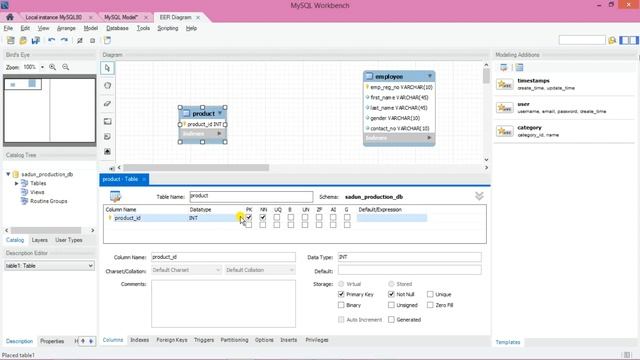Click the Data Type input field
The width and height of the screenshot is (640, 360).
(409, 257)
